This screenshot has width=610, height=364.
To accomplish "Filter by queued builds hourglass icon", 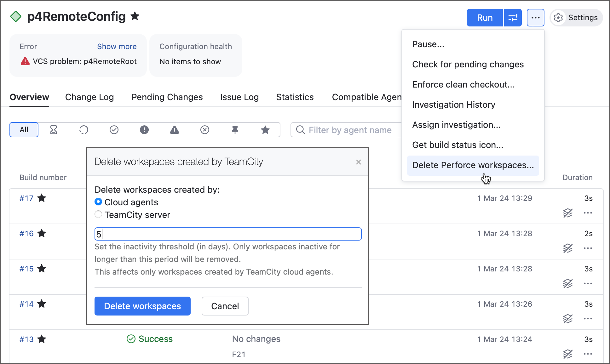I will (54, 130).
